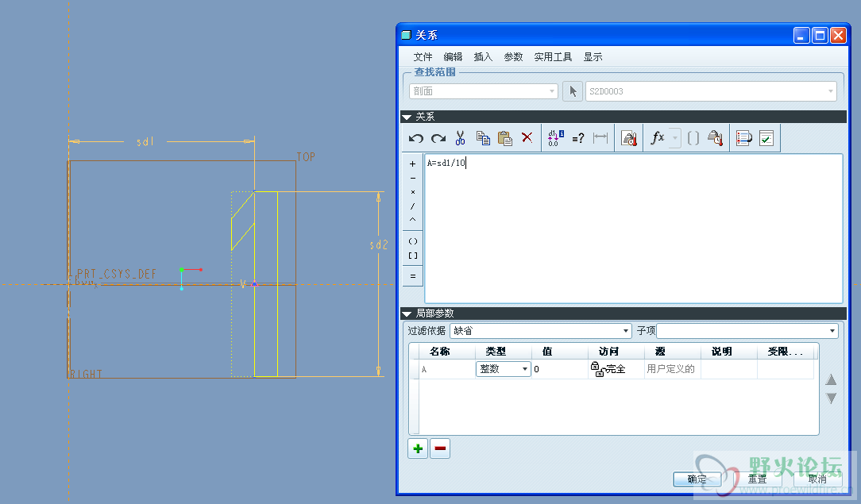This screenshot has height=504, width=861.
Task: Open the 子项 sub-item dropdown
Action: click(747, 331)
